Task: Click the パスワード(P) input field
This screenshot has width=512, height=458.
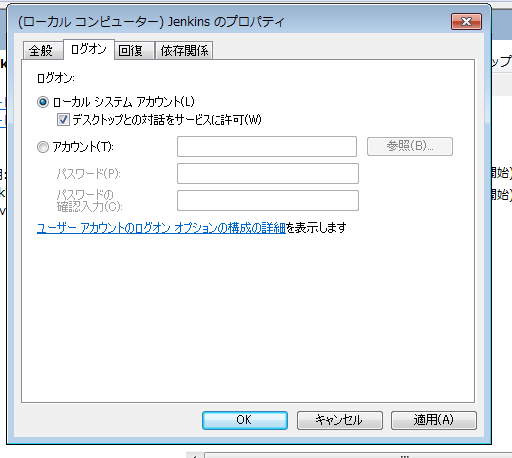Action: coord(268,173)
